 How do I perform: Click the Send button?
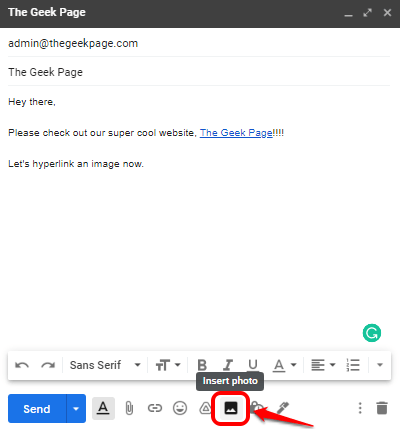[37, 408]
